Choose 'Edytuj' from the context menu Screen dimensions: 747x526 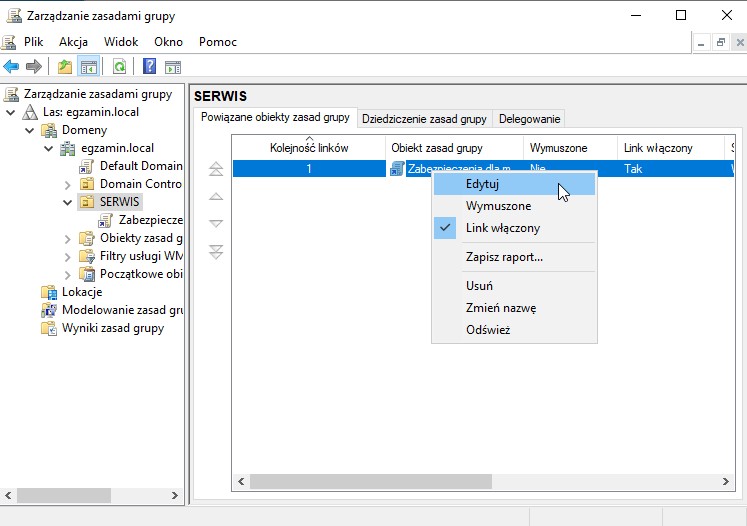[482, 184]
